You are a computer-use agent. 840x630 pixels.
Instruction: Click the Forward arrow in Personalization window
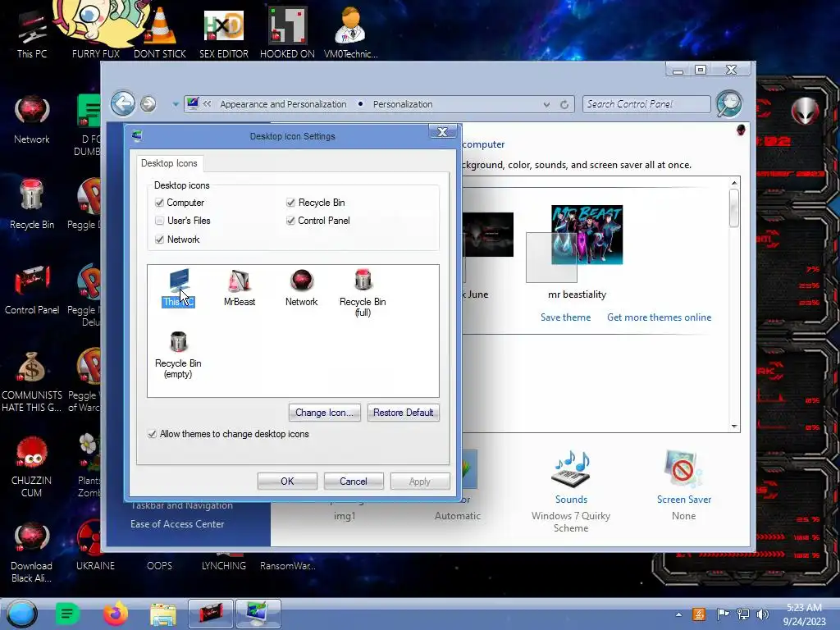click(148, 104)
